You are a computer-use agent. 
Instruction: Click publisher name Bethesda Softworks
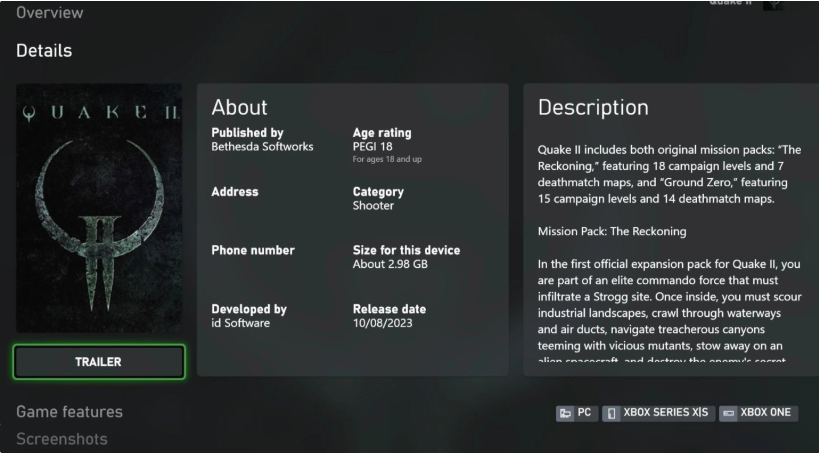pyautogui.click(x=262, y=147)
